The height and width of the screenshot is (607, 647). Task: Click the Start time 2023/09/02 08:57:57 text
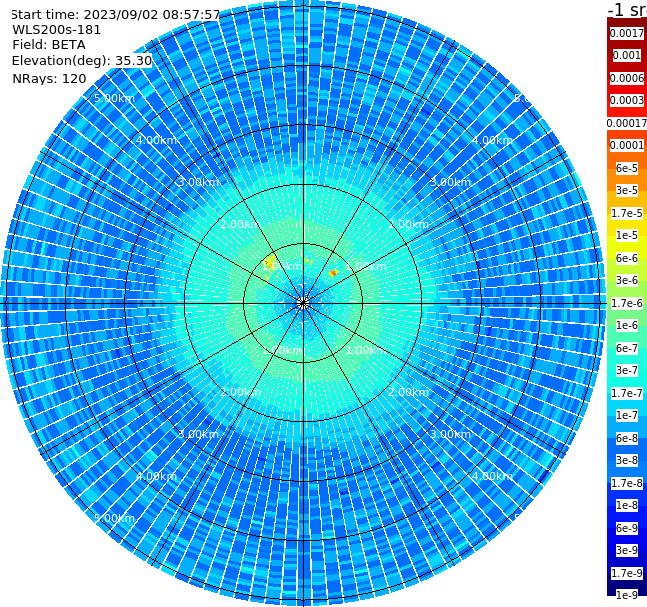[115, 15]
